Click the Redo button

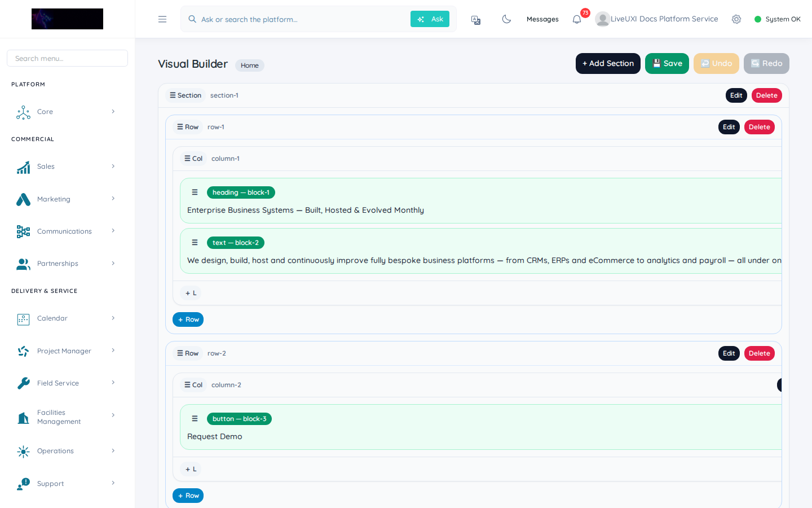pos(766,64)
